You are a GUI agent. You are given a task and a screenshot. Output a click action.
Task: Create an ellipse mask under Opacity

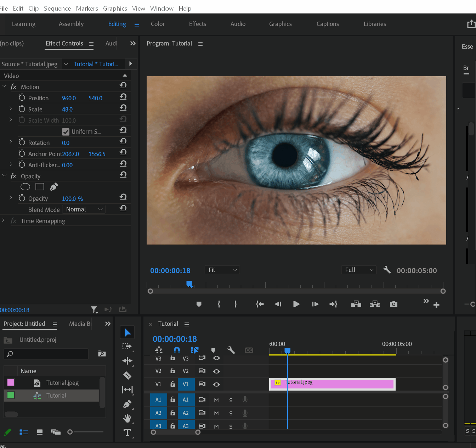[x=25, y=187]
